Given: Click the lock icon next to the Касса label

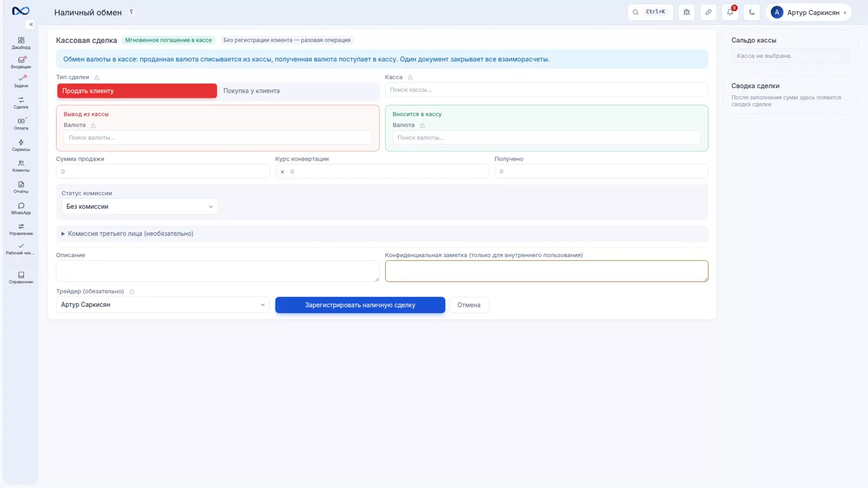Looking at the screenshot, I should pyautogui.click(x=410, y=78).
